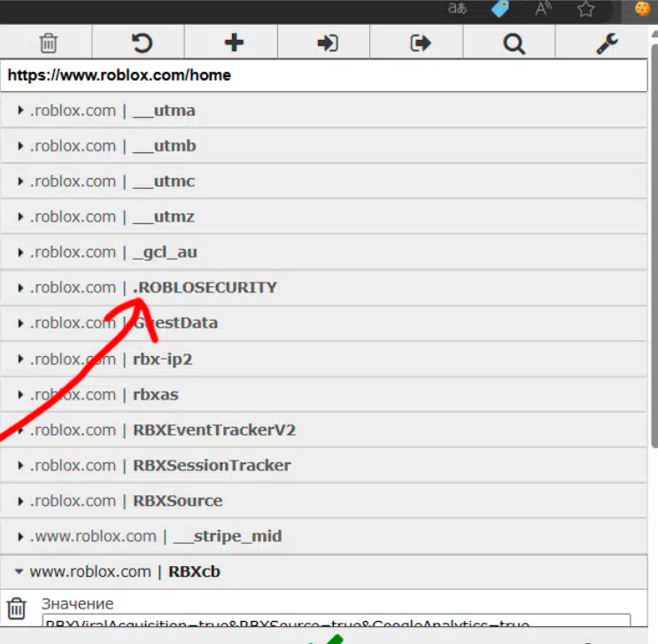Expand the __utma cookie row
The image size is (658, 644).
(323, 111)
